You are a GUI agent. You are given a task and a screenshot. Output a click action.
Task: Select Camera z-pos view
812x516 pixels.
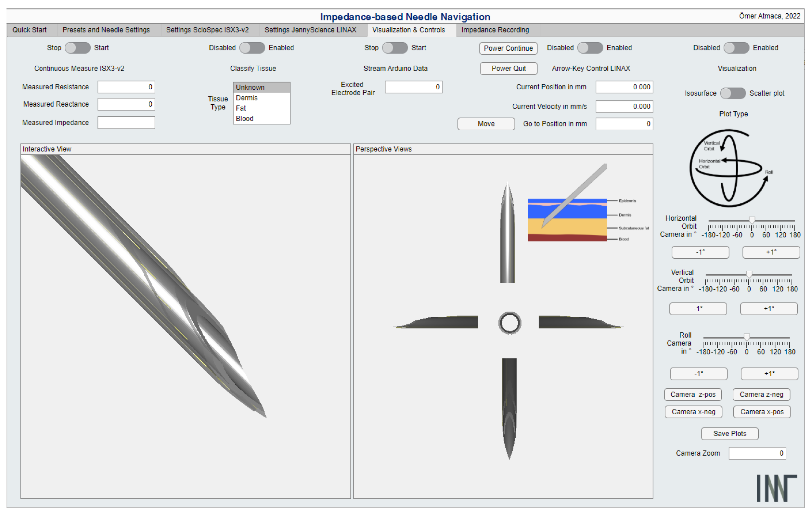pos(693,394)
